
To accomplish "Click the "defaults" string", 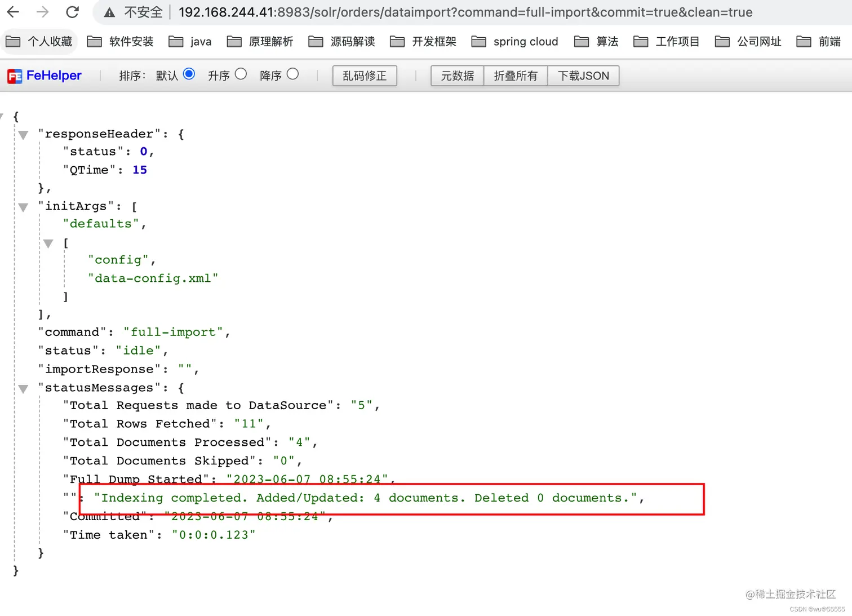I will (101, 224).
